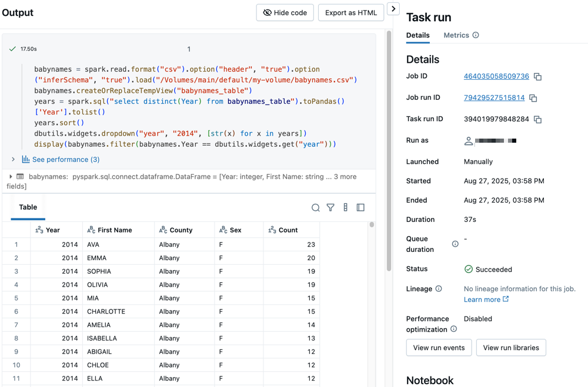Toggle the table side panel icon
This screenshot has height=387, width=588.
(x=360, y=207)
